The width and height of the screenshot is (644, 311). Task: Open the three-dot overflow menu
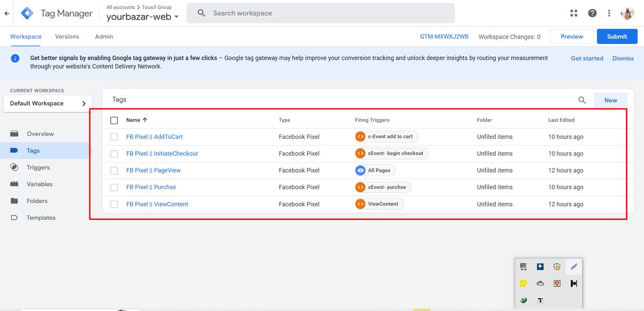tap(610, 12)
